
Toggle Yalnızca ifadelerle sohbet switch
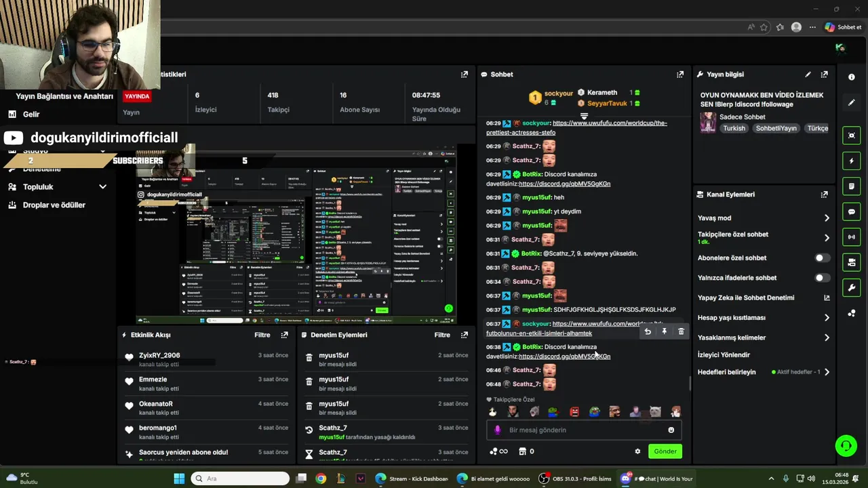click(x=821, y=278)
